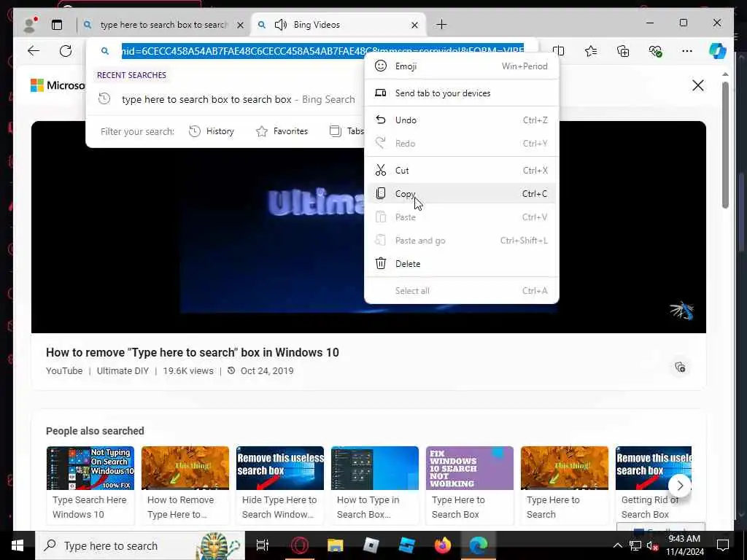Open the Collections icon
This screenshot has width=747, height=560.
[x=623, y=51]
